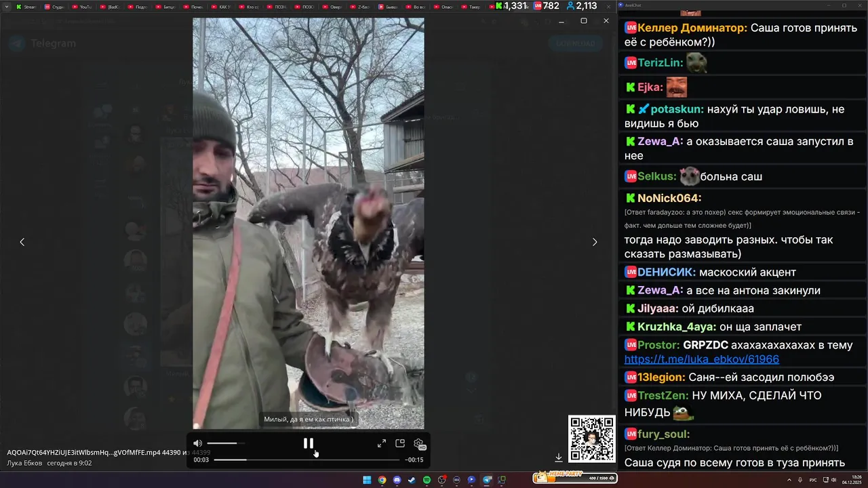
Task: Switch to the [BadC browser tab
Action: [109, 7]
